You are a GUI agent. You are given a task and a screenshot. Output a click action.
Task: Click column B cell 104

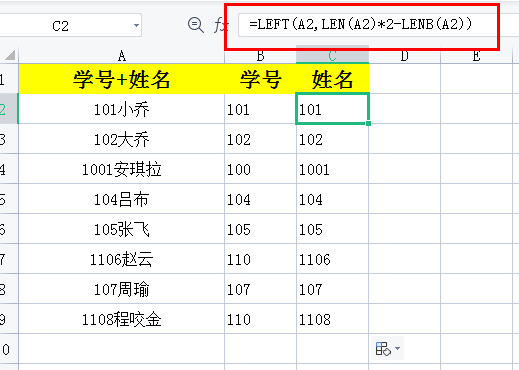tap(260, 199)
